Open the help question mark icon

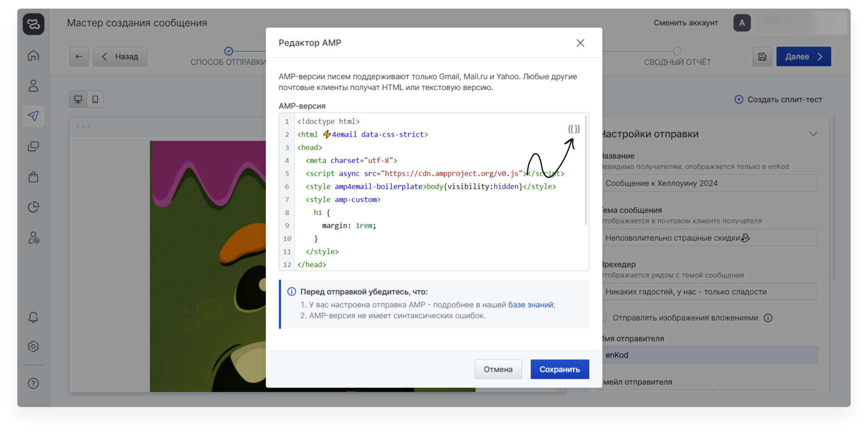(x=33, y=383)
